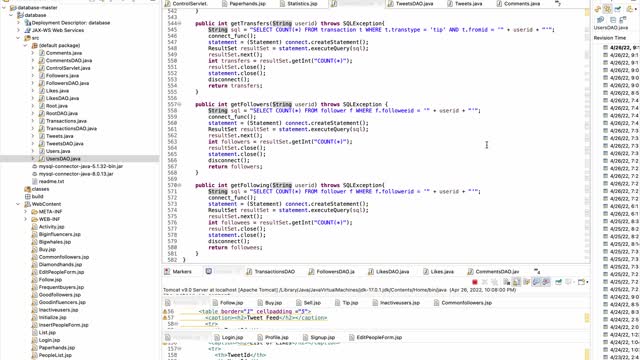
Task: Open the Login.jsp tab in the bottom editor
Action: 228,338
